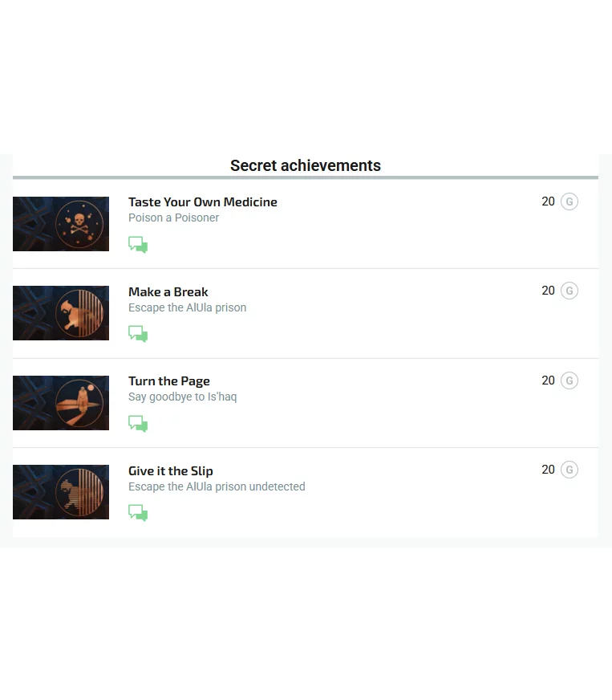
Task: Click the Turn the Page achievement thumbnail
Action: click(61, 403)
